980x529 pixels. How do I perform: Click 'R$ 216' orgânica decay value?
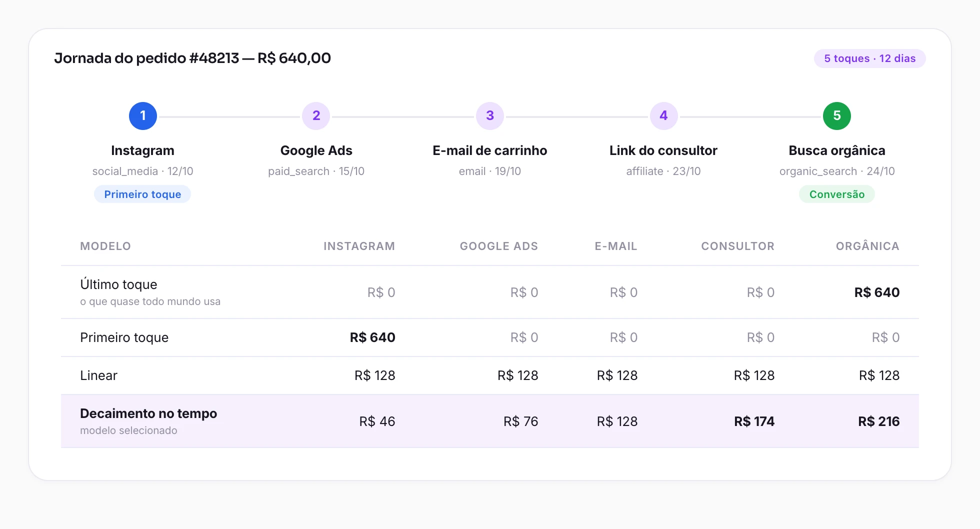(x=878, y=421)
